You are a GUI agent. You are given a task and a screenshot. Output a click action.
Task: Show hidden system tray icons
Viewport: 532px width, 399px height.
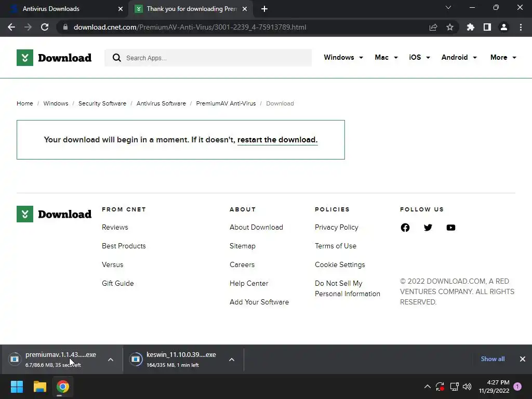click(428, 387)
